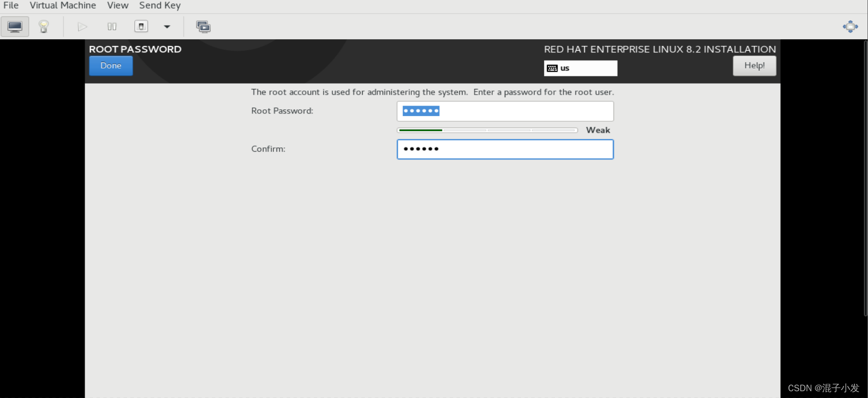Screen dimensions: 868x398
Task: Open the Send Key menu
Action: click(x=160, y=5)
